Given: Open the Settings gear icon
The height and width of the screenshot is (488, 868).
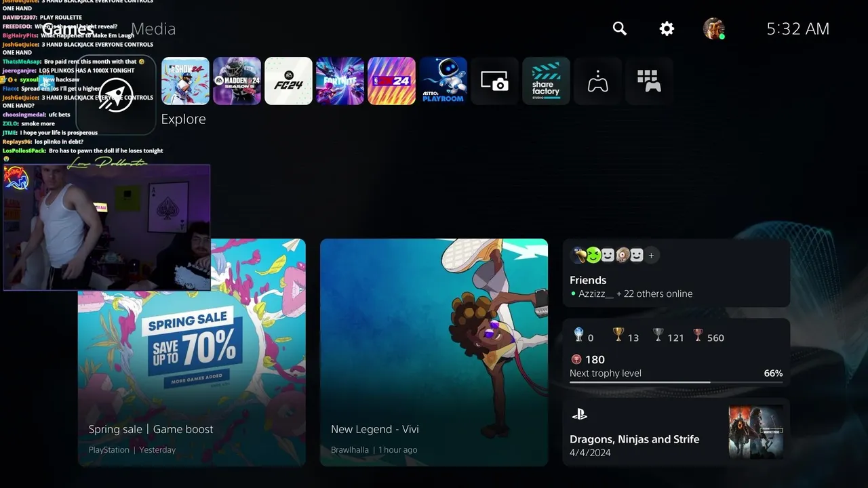Looking at the screenshot, I should (x=667, y=28).
